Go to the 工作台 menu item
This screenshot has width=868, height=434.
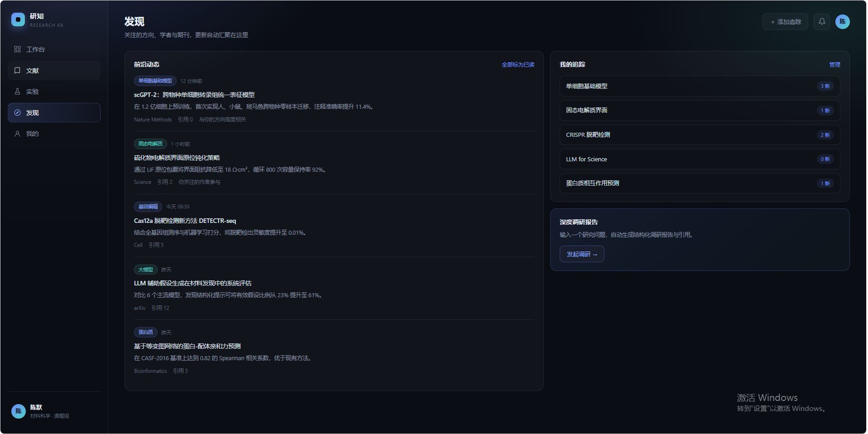pyautogui.click(x=54, y=49)
